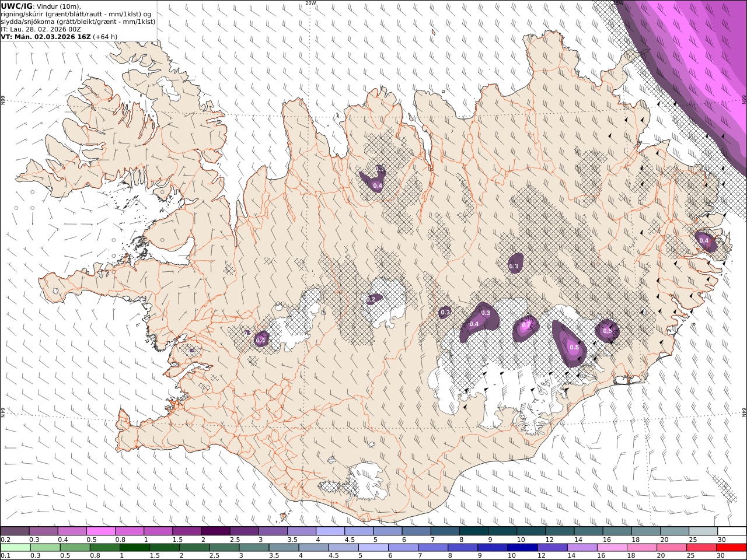This screenshot has height=560, width=747.
Task: Pick the 2 green swatch in the rain legend
Action: point(194,548)
